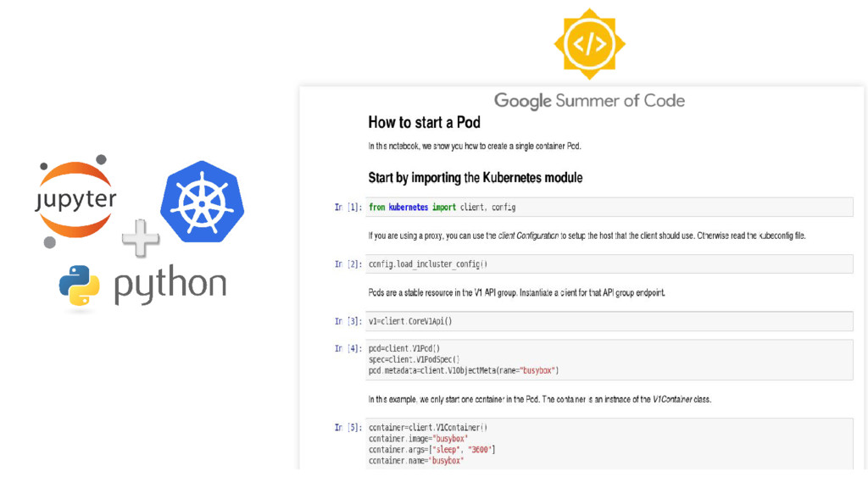868x488 pixels.
Task: Click the paragraph mentioning V1Container class
Action: pyautogui.click(x=540, y=399)
